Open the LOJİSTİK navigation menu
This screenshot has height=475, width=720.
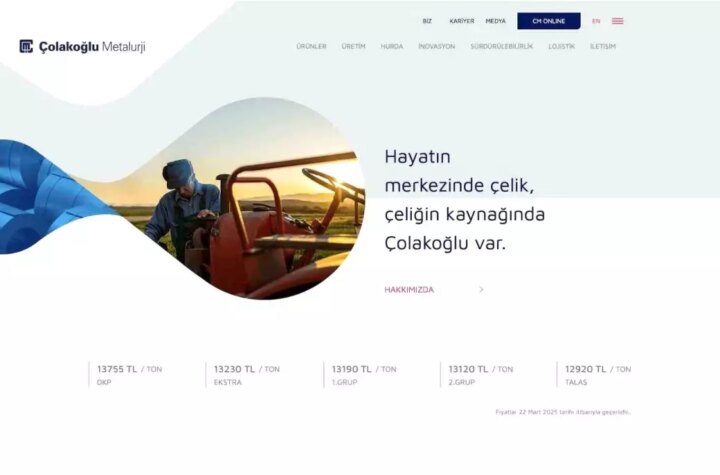point(562,46)
